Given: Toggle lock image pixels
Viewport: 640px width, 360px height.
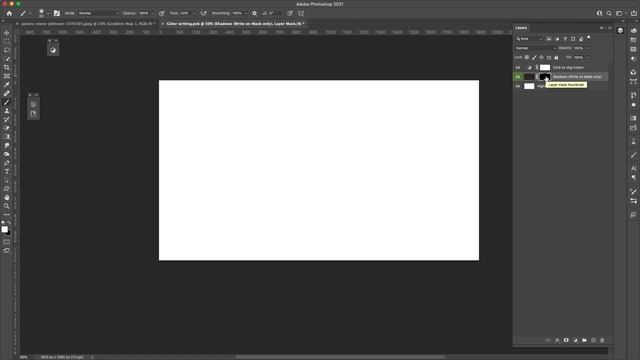Looking at the screenshot, I should 534,58.
